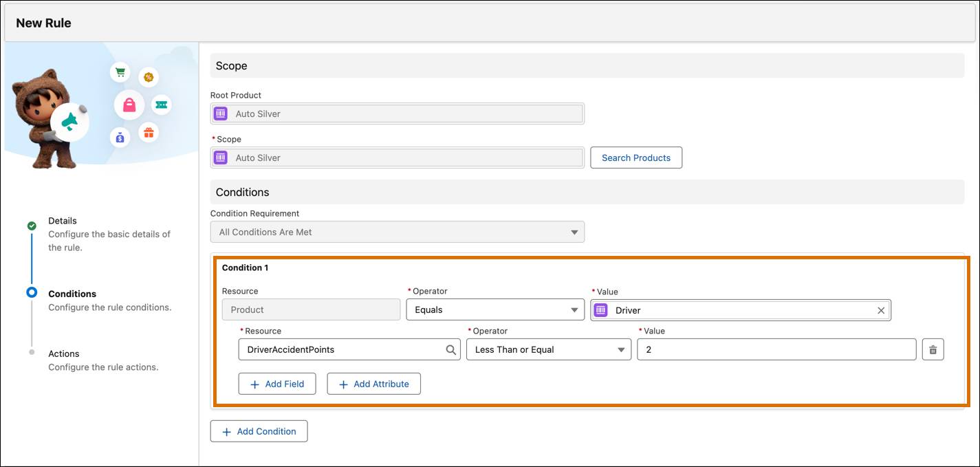Click the Search Products button
Viewport: 980px width, 467px height.
635,158
